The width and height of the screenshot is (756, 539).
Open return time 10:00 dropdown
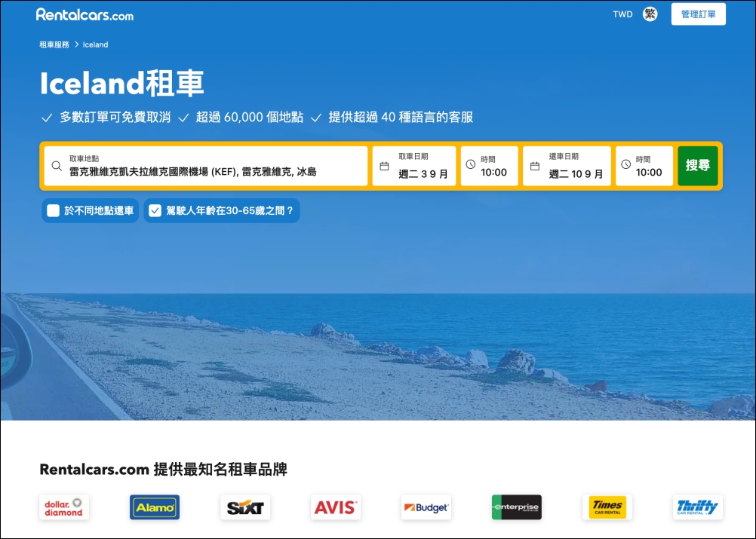[x=644, y=166]
